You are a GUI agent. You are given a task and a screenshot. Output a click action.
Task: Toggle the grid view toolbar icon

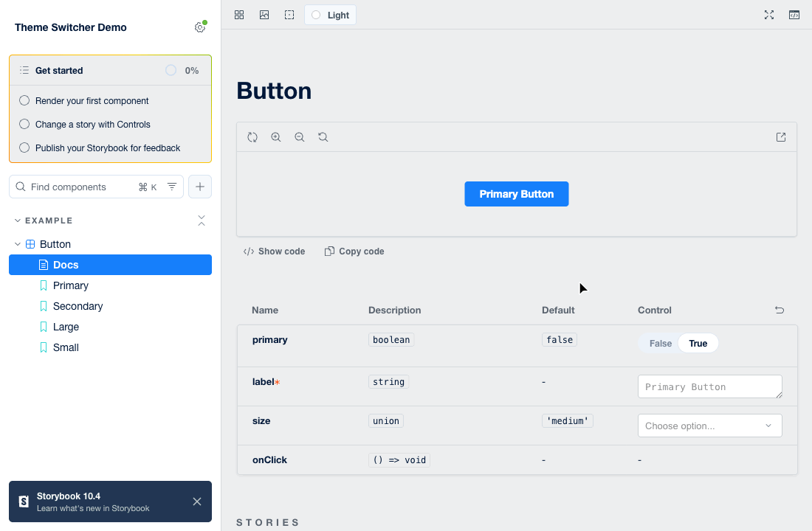[x=239, y=15]
